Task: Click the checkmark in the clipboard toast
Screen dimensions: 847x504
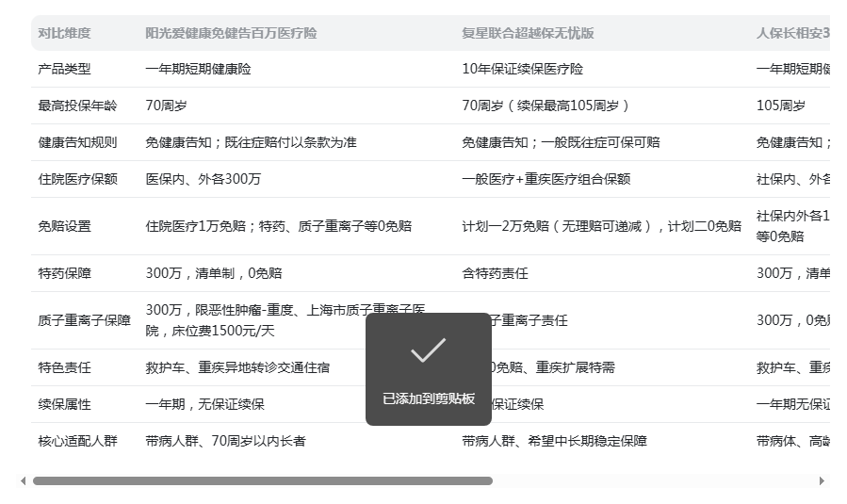Action: tap(429, 350)
